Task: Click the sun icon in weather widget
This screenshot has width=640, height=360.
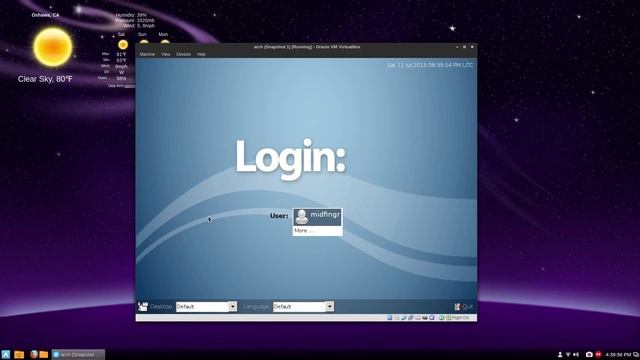Action: tap(53, 47)
